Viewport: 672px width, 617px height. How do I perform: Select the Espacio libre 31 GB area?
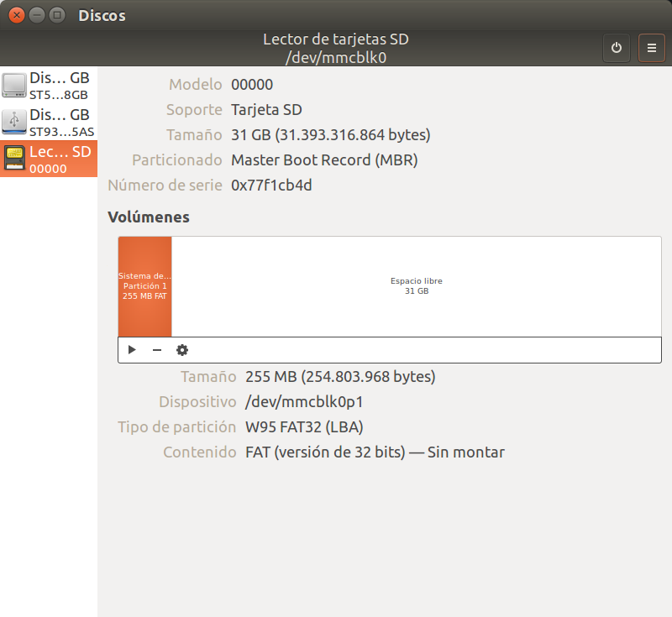point(416,286)
